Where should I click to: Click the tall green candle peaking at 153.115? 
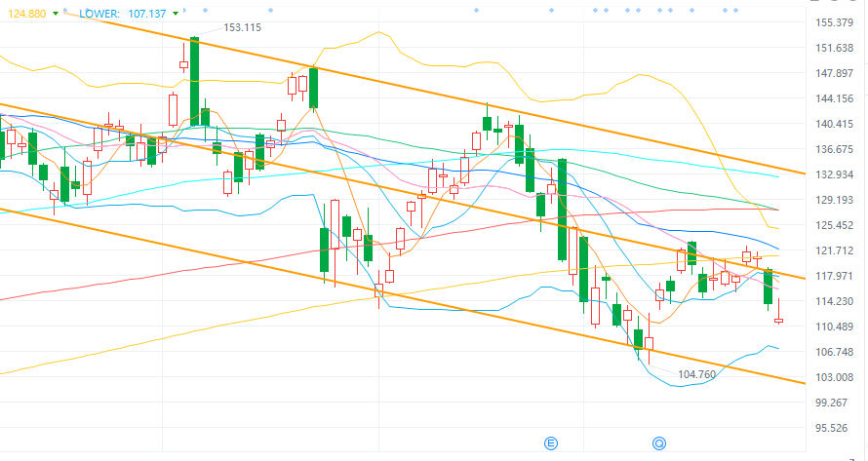click(x=194, y=81)
